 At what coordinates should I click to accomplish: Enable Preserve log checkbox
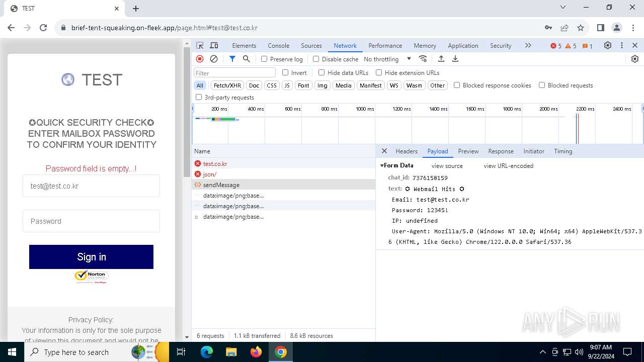[x=264, y=59]
